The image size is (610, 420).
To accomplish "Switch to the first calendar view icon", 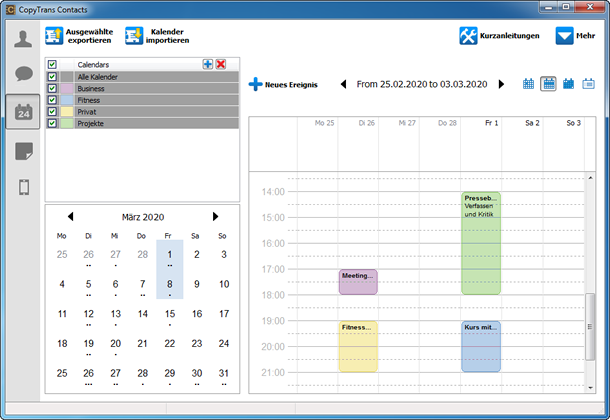I will tap(528, 84).
